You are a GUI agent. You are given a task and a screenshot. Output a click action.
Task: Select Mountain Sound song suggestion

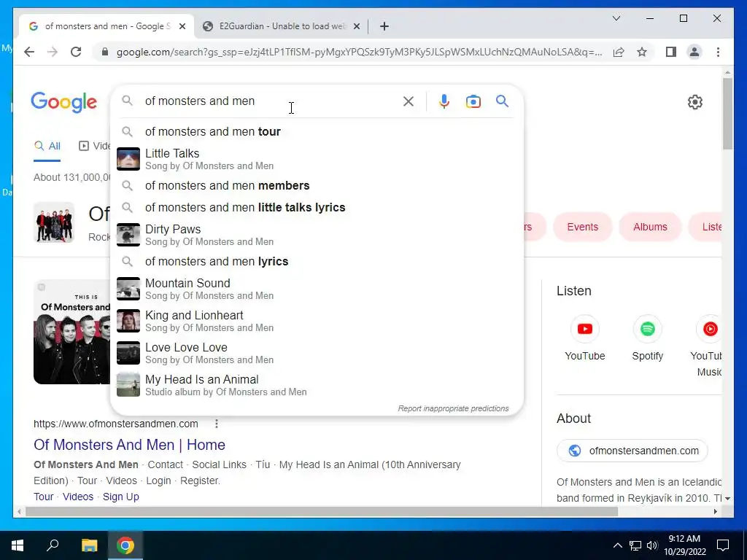[x=317, y=289]
